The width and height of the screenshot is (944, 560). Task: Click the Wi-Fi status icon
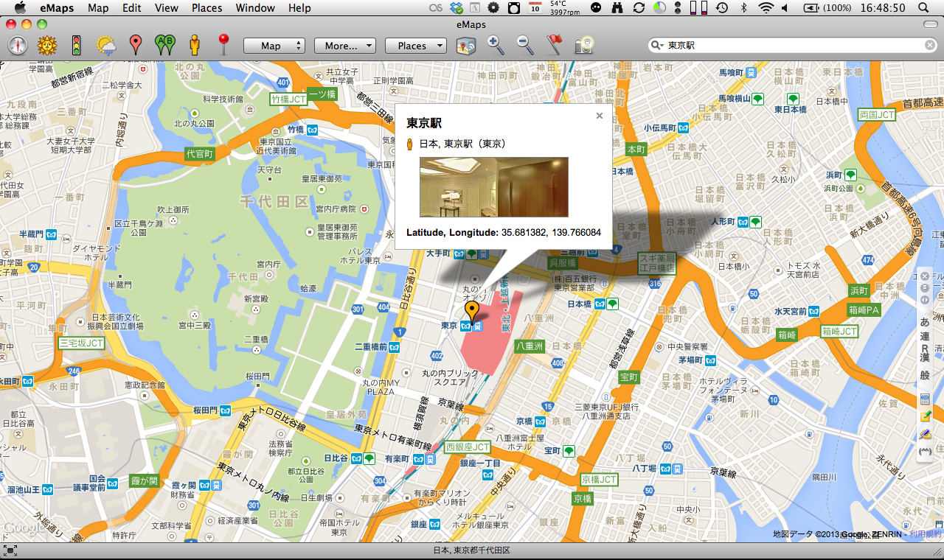[x=766, y=8]
